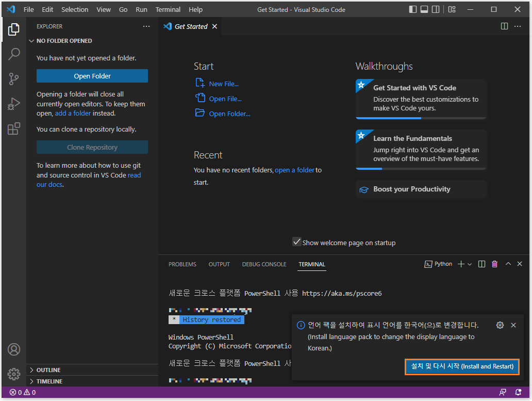Screen dimensions: 532x401
Task: Create a new terminal with plus icon
Action: tap(461, 264)
